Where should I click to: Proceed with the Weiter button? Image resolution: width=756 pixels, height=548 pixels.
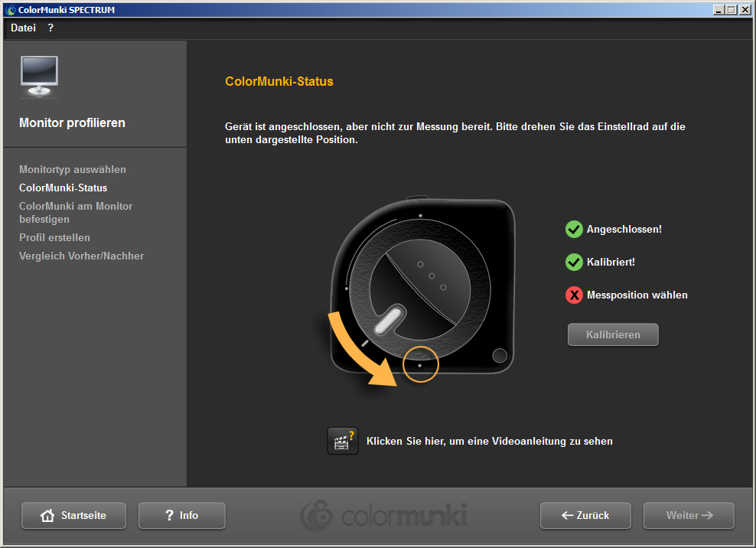point(689,515)
